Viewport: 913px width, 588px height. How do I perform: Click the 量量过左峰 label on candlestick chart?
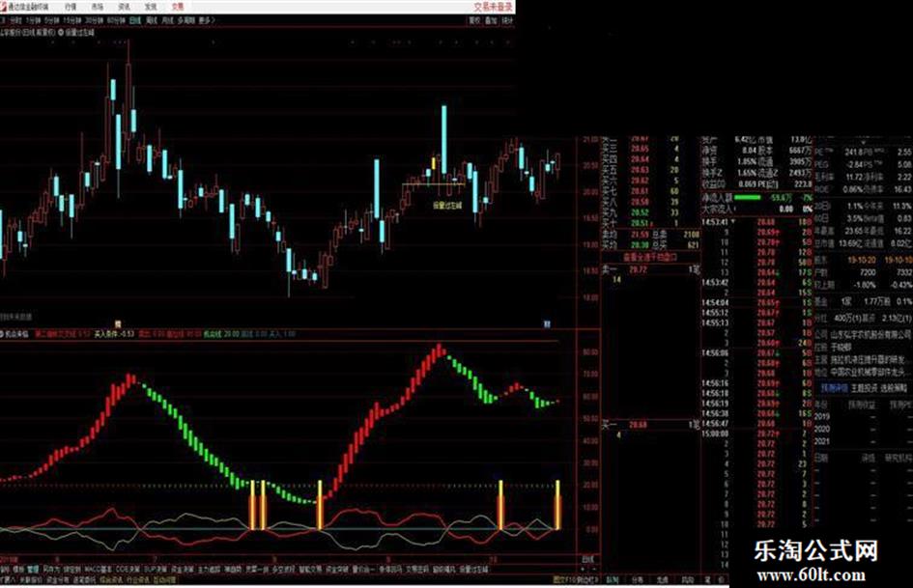[446, 205]
